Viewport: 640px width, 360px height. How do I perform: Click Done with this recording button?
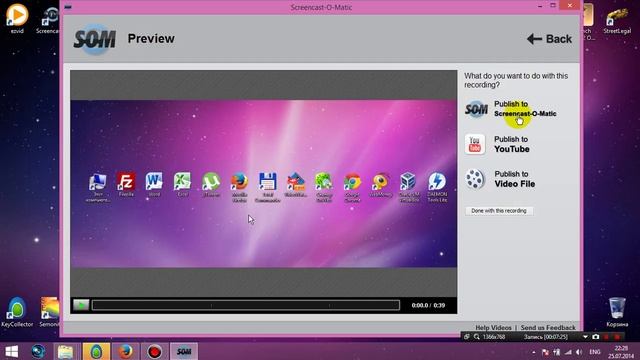pos(499,211)
